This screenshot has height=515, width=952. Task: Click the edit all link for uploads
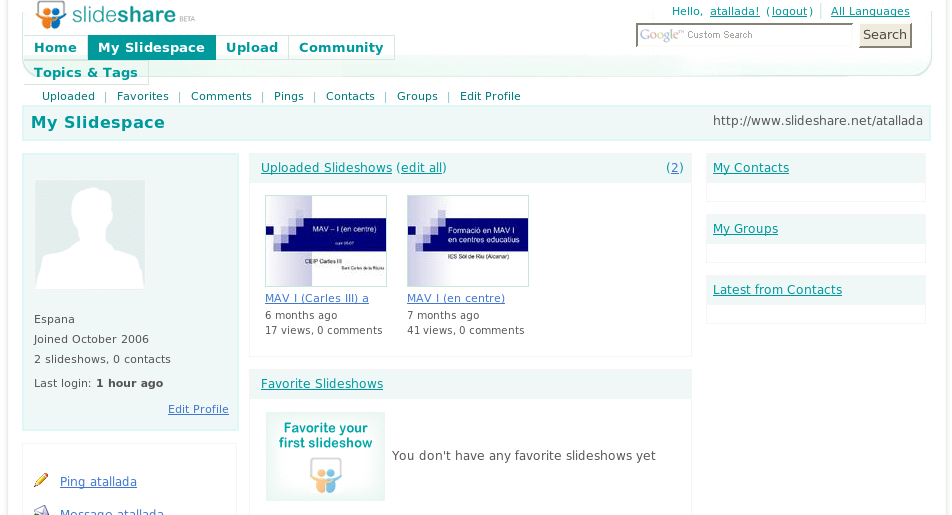[x=421, y=168]
